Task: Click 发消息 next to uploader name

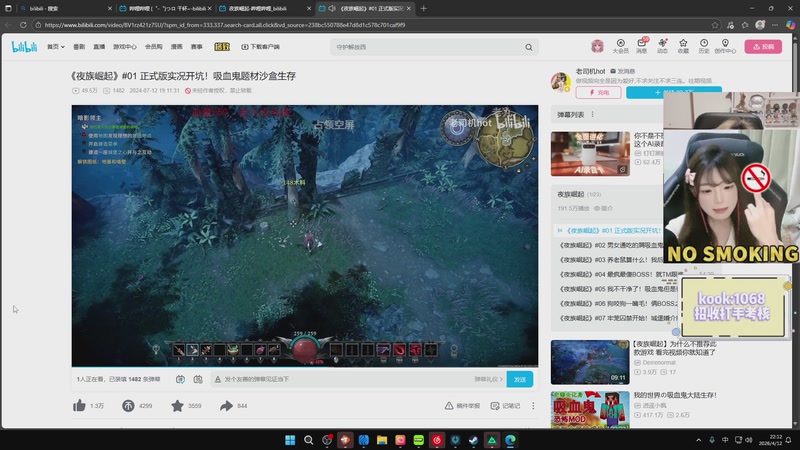Action: (622, 71)
